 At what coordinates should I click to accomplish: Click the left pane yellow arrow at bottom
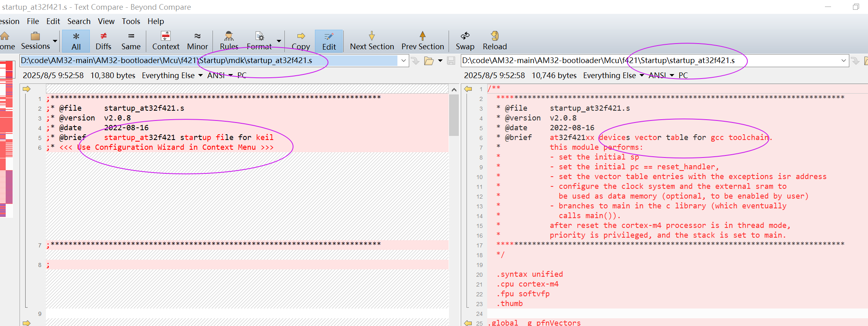coord(27,323)
